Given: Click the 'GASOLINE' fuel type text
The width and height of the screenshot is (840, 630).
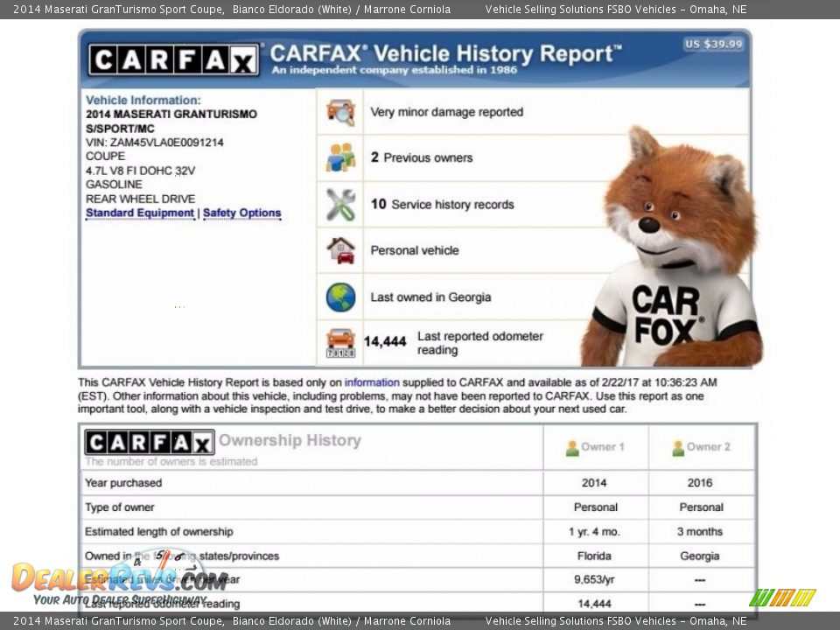Looking at the screenshot, I should (114, 185).
